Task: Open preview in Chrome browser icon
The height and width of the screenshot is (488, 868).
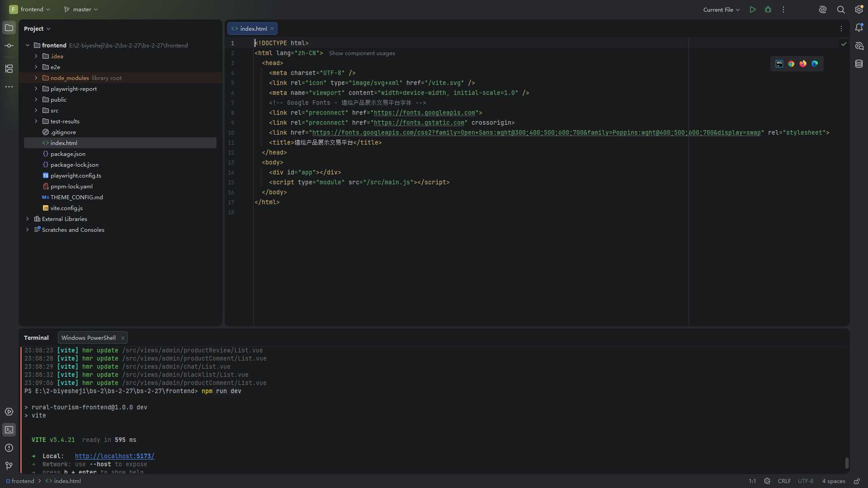Action: [791, 64]
